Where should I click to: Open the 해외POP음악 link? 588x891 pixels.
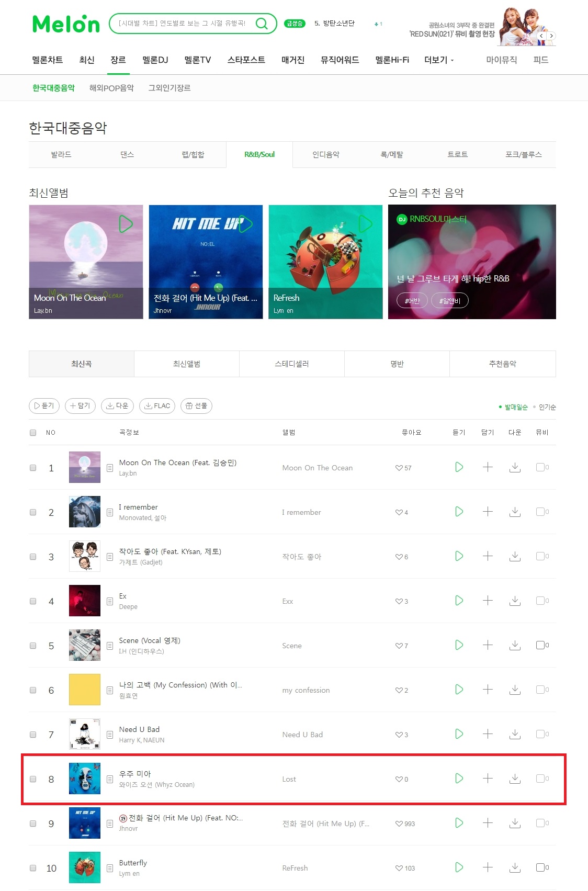(111, 88)
